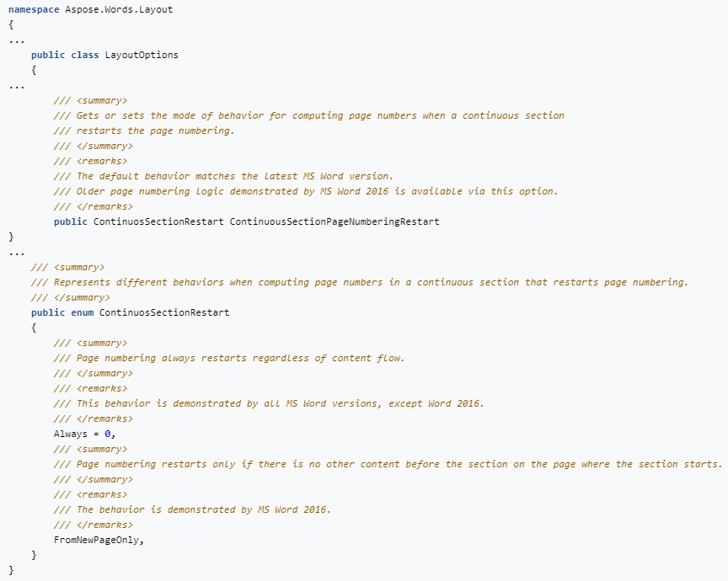The image size is (728, 581).
Task: Click the comment 'restarts the page numbering.'
Action: click(143, 131)
